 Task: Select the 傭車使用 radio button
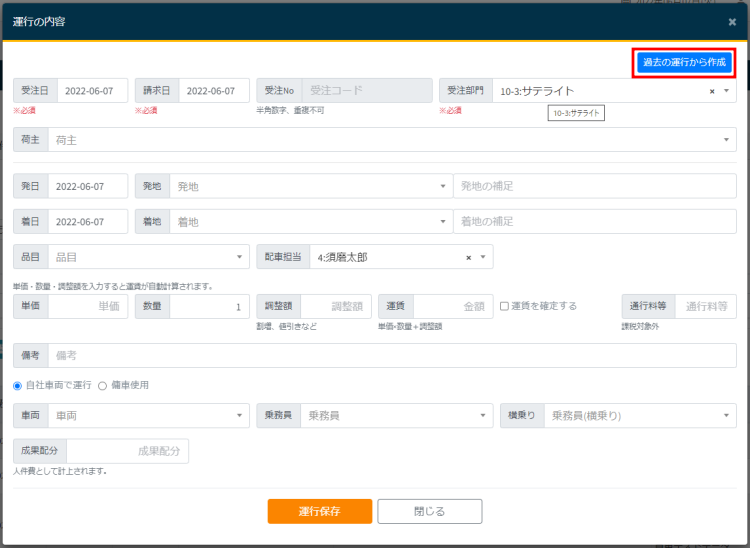click(102, 385)
